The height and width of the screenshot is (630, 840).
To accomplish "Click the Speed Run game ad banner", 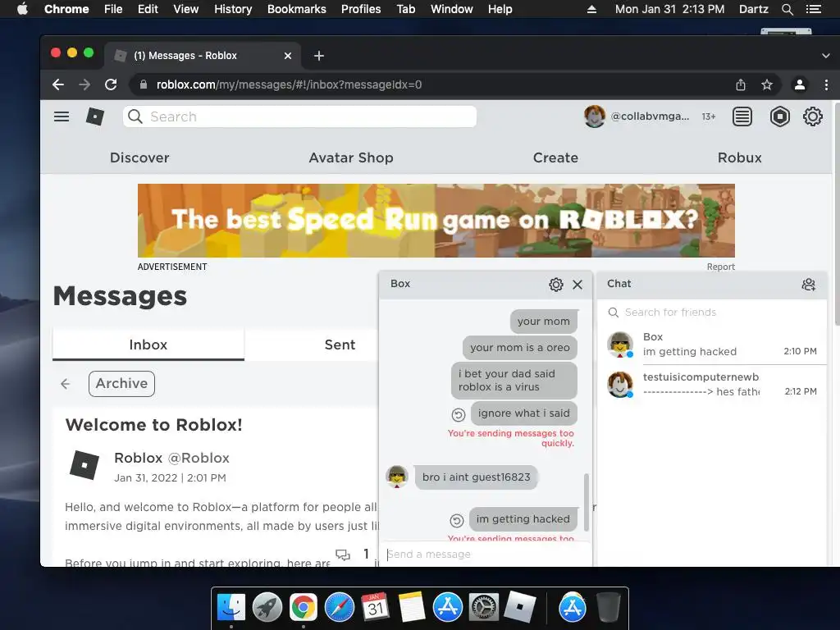I will pyautogui.click(x=436, y=221).
